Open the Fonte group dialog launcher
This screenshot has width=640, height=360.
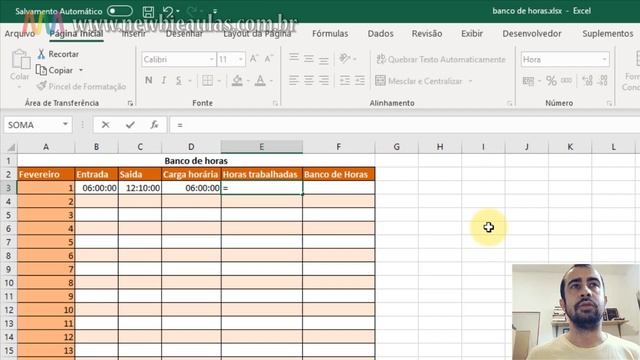(276, 104)
